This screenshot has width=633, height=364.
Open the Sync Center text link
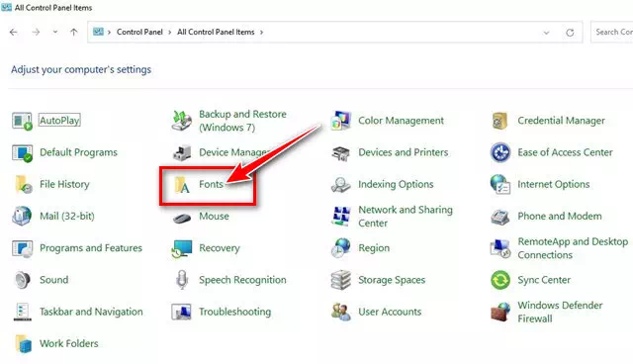(544, 280)
